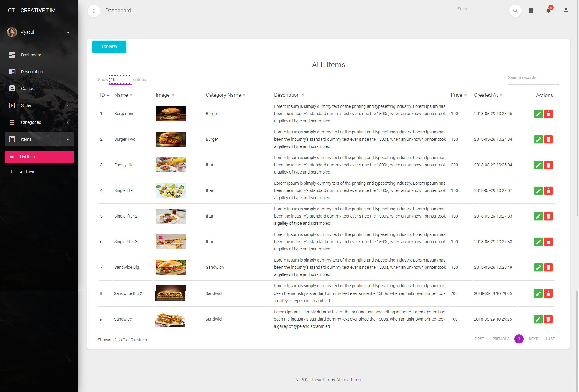
Task: Sort table by Price column
Action: pyautogui.click(x=458, y=95)
